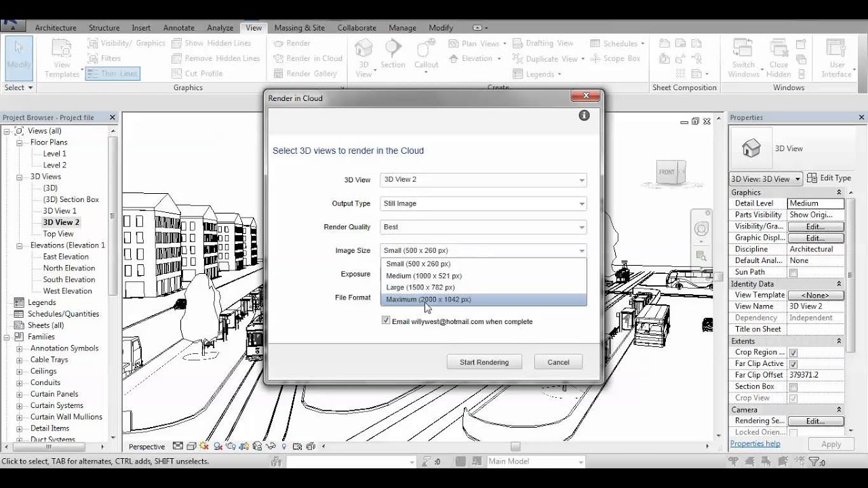The height and width of the screenshot is (488, 868).
Task: Open the Render Gallery from the ribbon
Action: 304,73
